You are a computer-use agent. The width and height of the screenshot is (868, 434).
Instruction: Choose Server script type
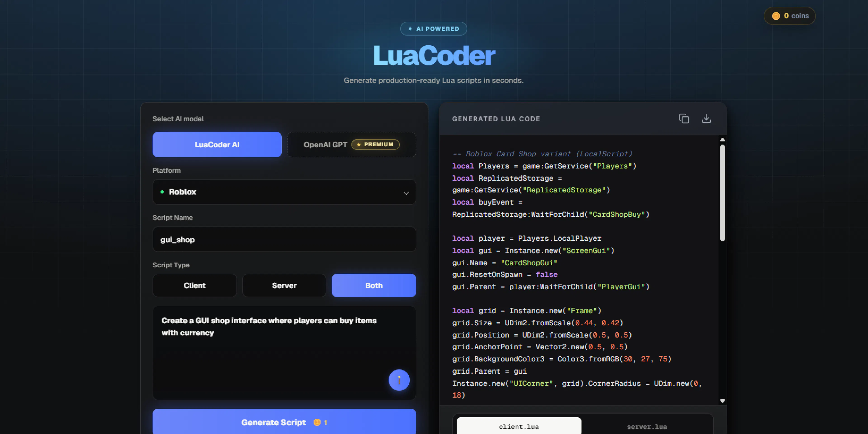click(284, 285)
